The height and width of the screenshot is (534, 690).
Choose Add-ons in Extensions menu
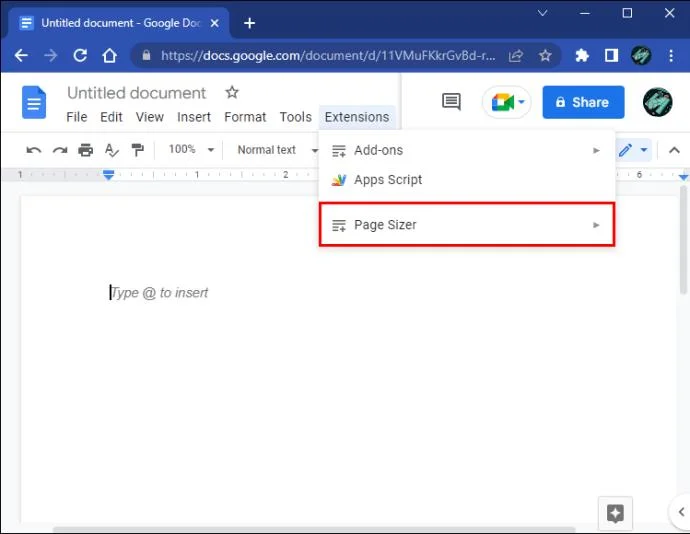point(466,151)
